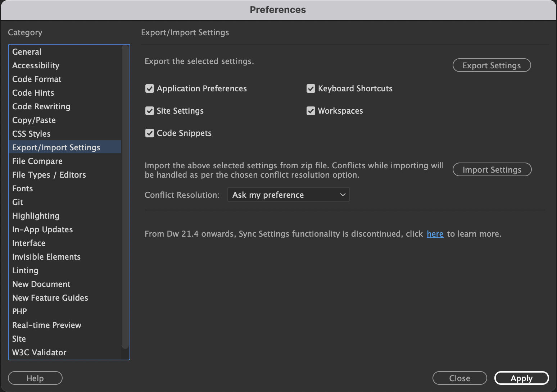Disable the Keyboard Shortcuts export option
This screenshot has height=392, width=557.
tap(311, 88)
